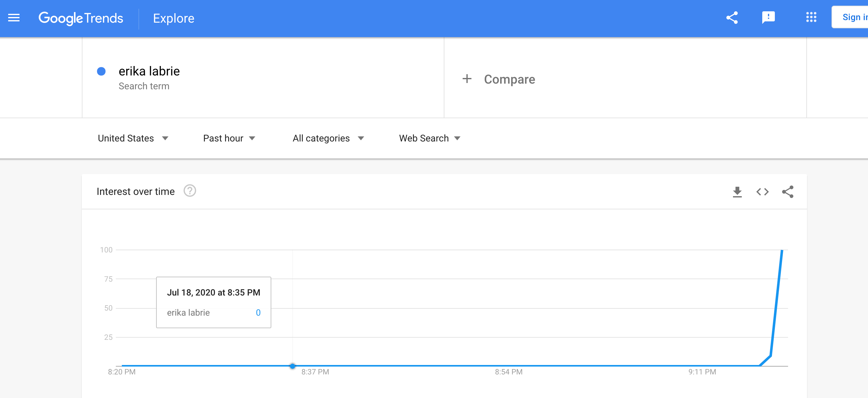The height and width of the screenshot is (398, 868).
Task: Open the feedback dialog icon
Action: tap(769, 18)
